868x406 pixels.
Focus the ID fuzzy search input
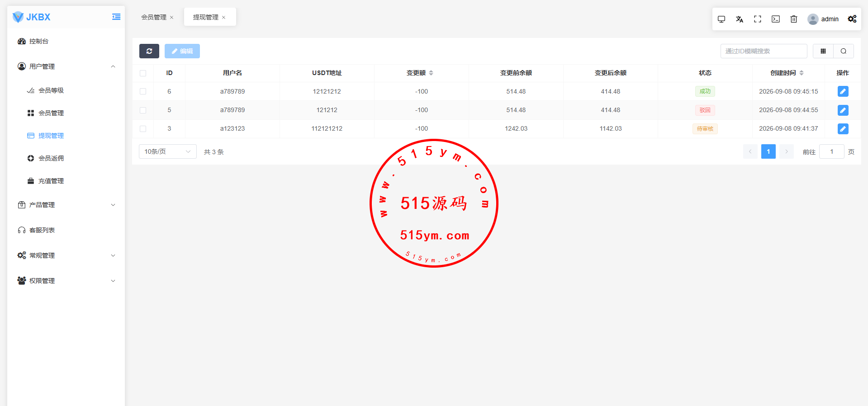pos(764,51)
